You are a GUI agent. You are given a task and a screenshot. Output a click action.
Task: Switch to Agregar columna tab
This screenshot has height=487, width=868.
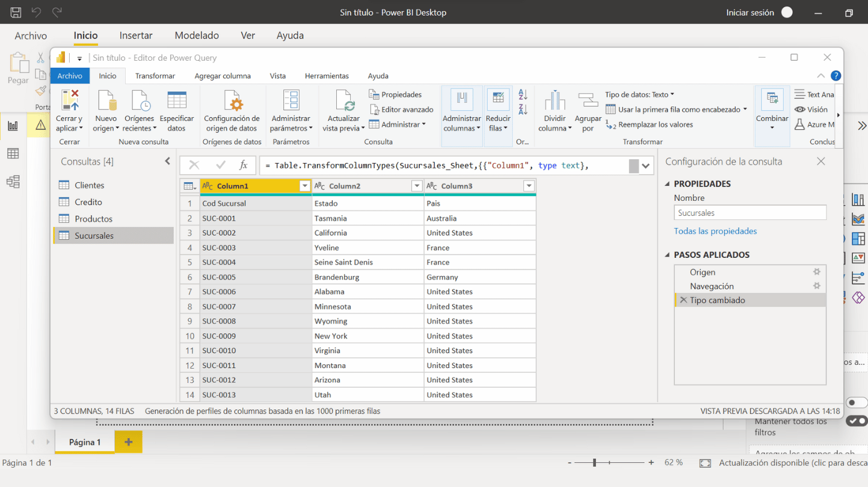click(223, 76)
